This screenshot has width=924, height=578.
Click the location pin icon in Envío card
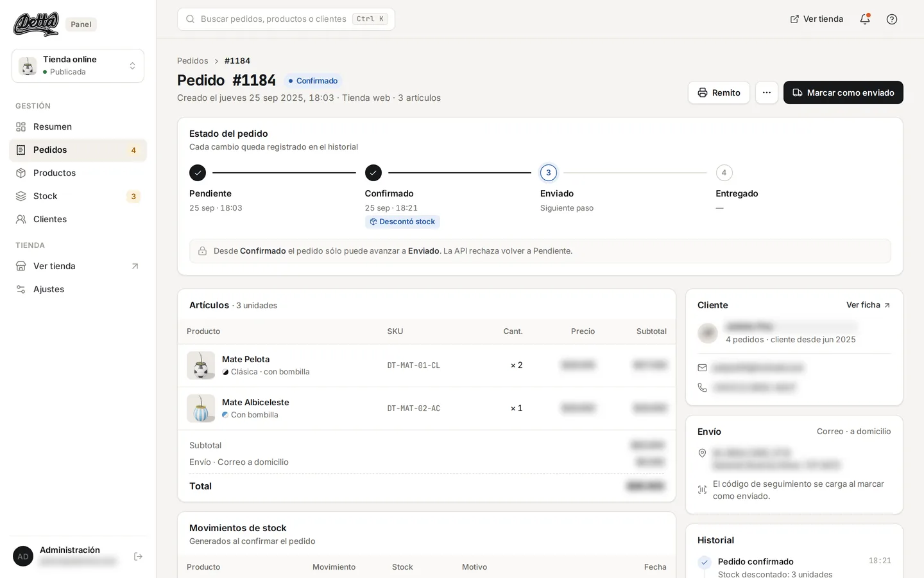click(x=703, y=453)
